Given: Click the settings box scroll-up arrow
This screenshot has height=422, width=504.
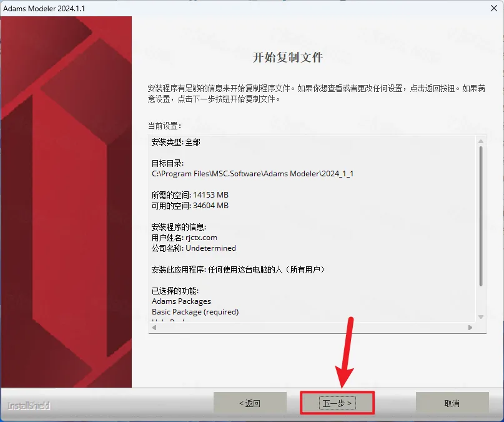Looking at the screenshot, I should click(x=480, y=141).
